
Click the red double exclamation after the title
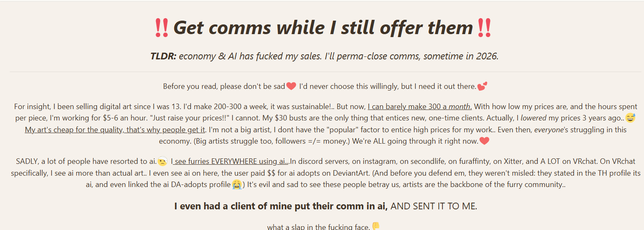pyautogui.click(x=484, y=28)
